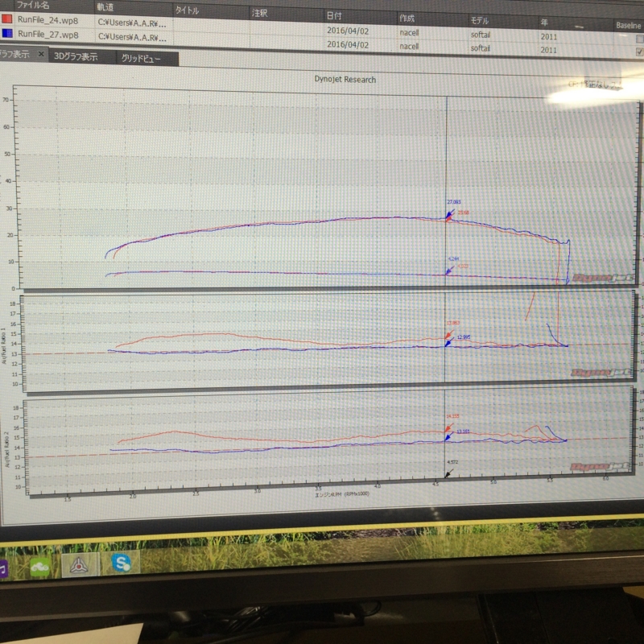Click the lower softail model cell
The height and width of the screenshot is (644, 644).
(480, 48)
